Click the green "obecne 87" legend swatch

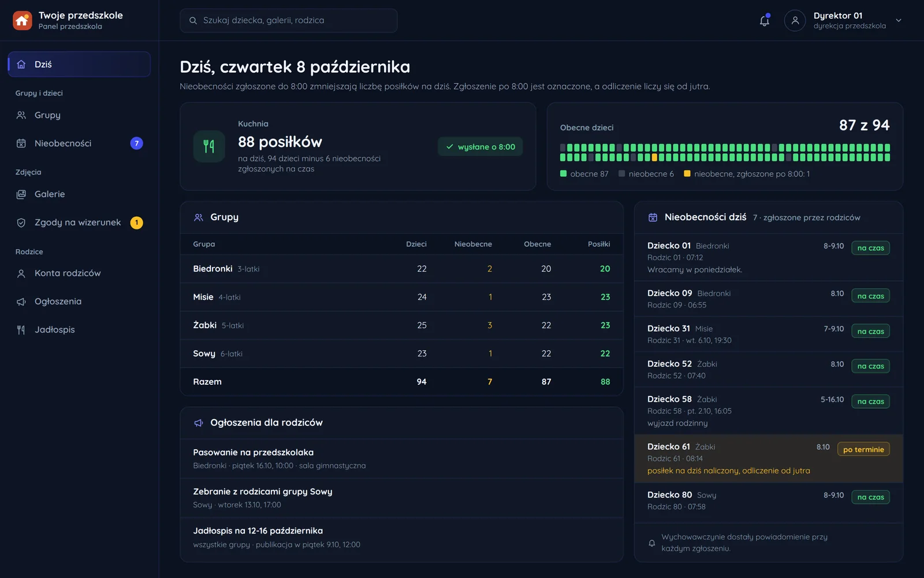[x=563, y=173]
